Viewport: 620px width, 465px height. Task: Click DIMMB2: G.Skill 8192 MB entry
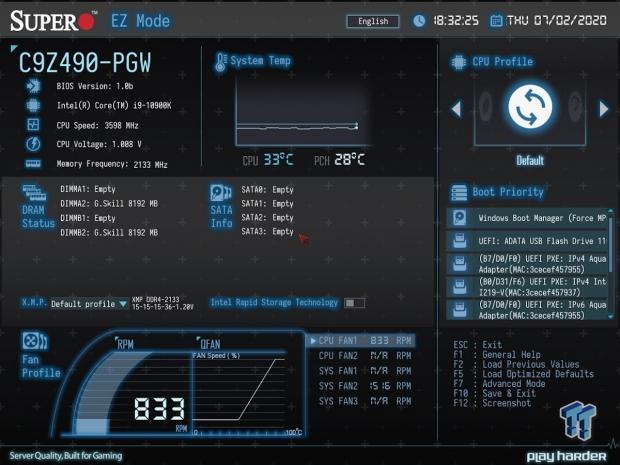(x=109, y=232)
